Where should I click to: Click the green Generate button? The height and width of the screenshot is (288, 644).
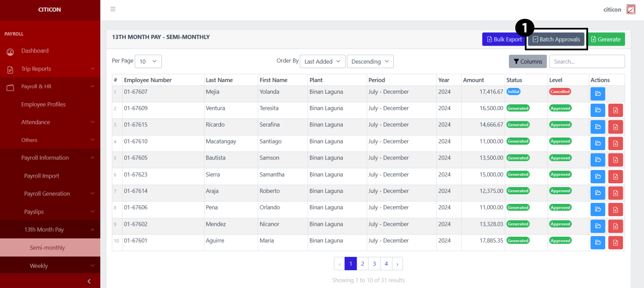[606, 40]
